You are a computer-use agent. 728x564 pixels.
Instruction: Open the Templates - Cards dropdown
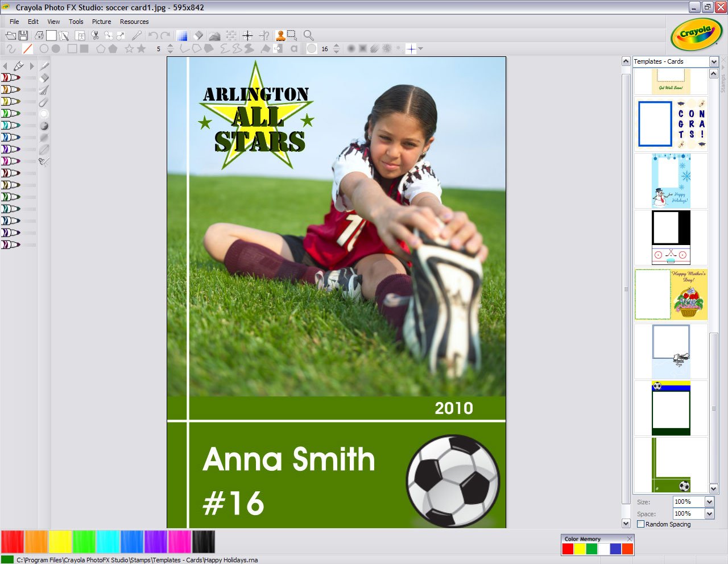tap(714, 61)
